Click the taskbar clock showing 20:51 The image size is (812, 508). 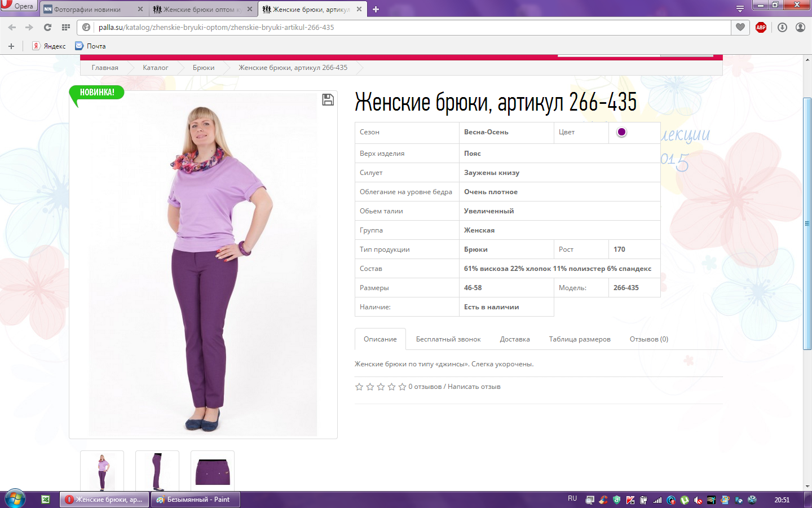click(x=782, y=500)
